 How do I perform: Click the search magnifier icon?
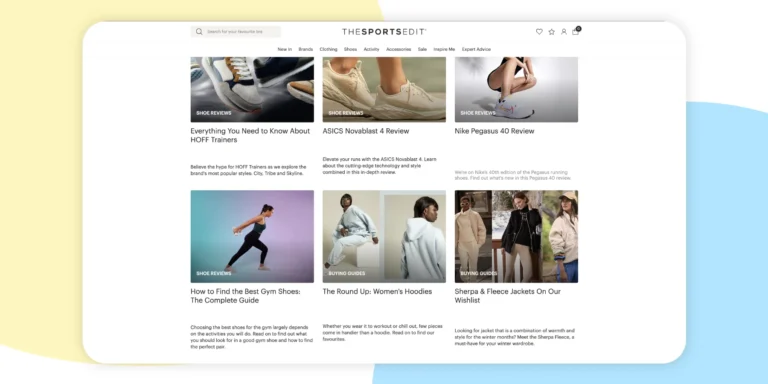click(199, 32)
